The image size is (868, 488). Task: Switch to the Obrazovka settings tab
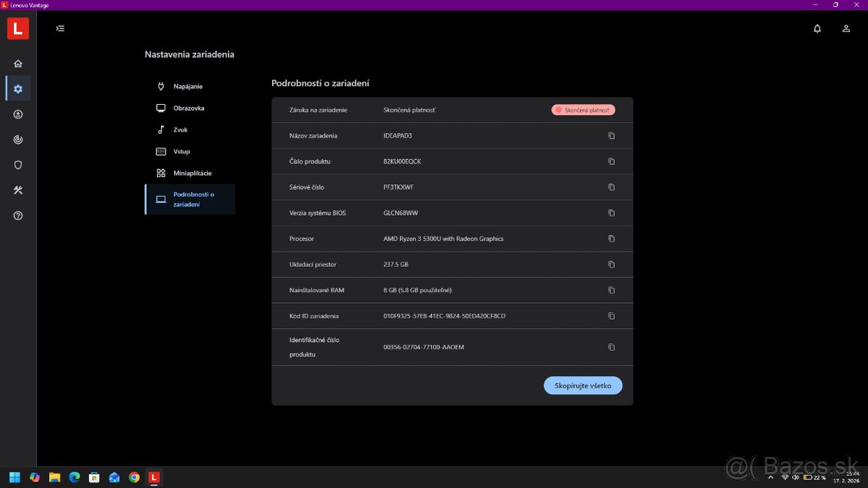click(189, 108)
